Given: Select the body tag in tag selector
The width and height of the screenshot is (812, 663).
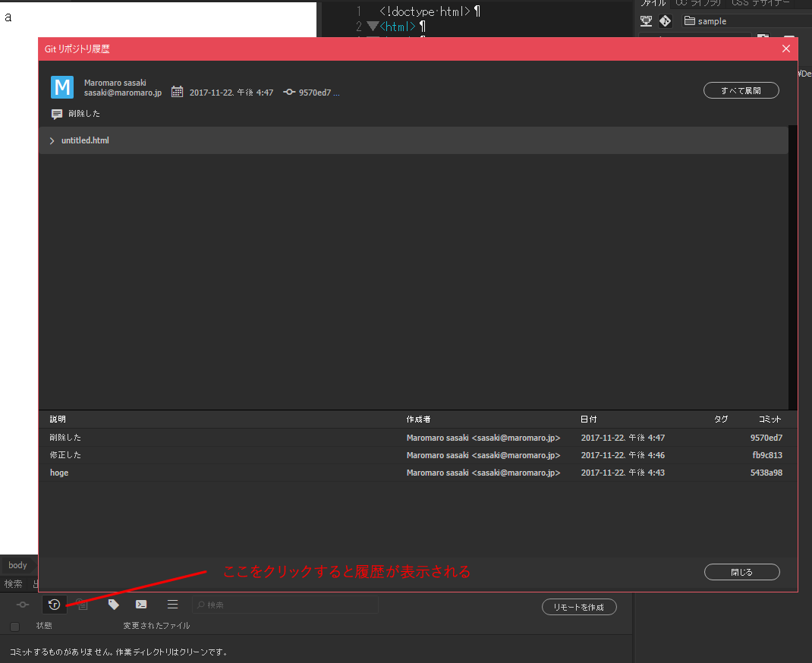Looking at the screenshot, I should pos(17,565).
